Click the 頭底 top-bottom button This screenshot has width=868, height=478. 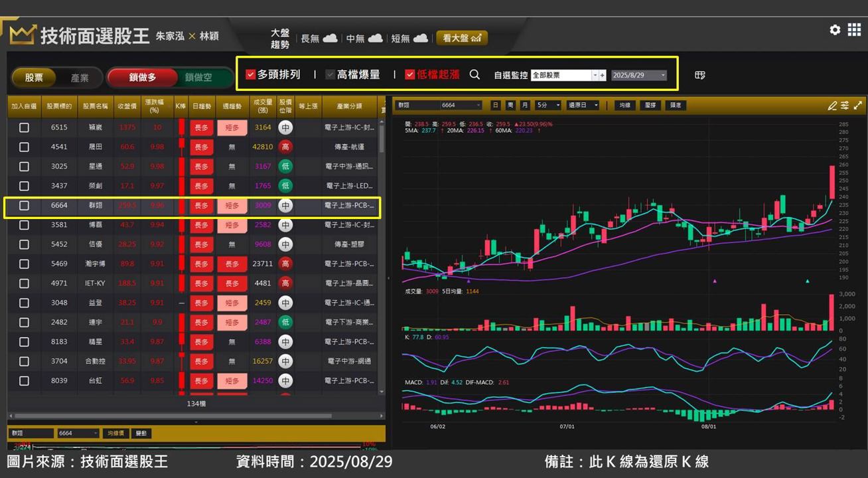point(675,105)
